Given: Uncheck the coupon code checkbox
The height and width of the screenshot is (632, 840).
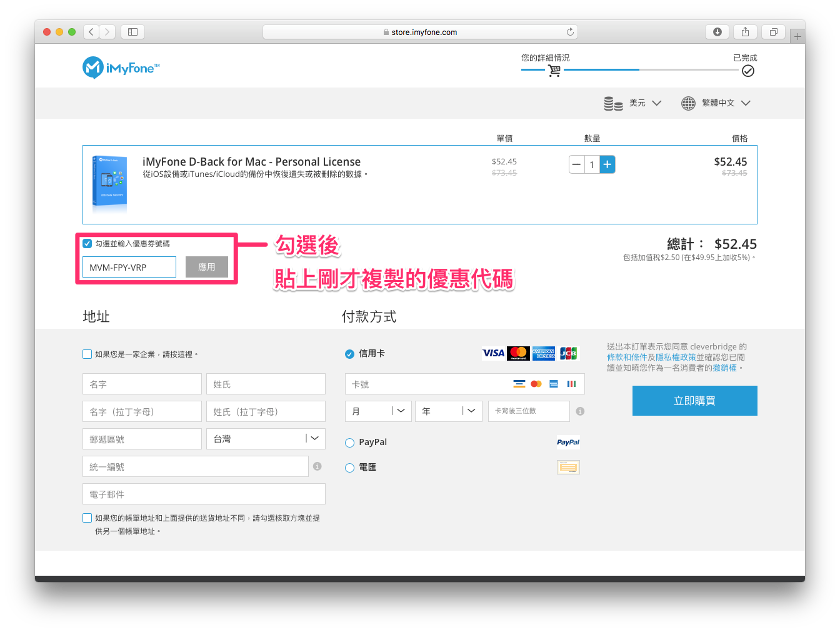Looking at the screenshot, I should (x=87, y=244).
